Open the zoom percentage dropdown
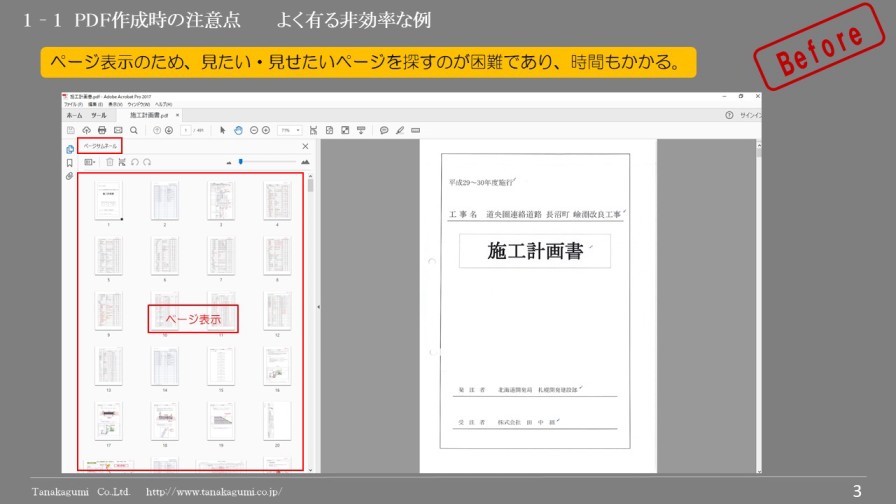896x504 pixels. click(x=290, y=130)
